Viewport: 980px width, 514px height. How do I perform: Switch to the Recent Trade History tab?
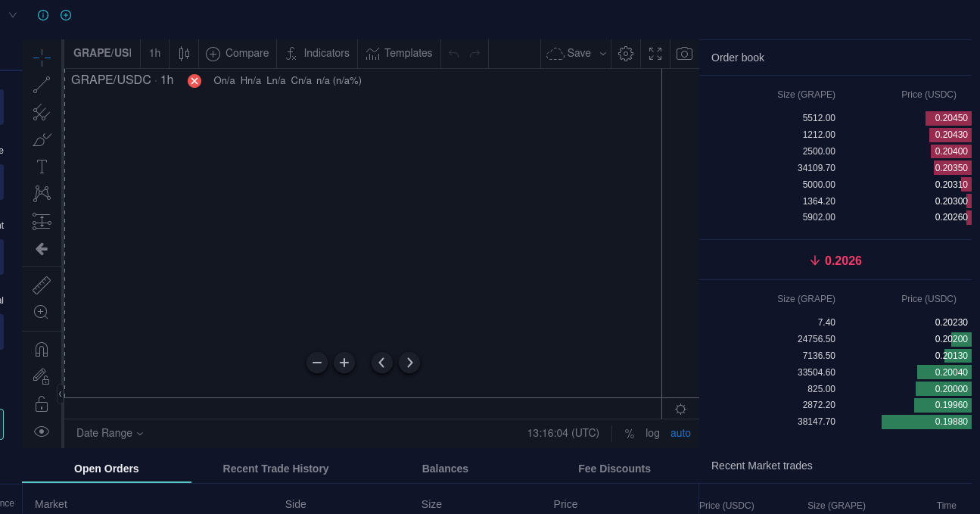[275, 469]
